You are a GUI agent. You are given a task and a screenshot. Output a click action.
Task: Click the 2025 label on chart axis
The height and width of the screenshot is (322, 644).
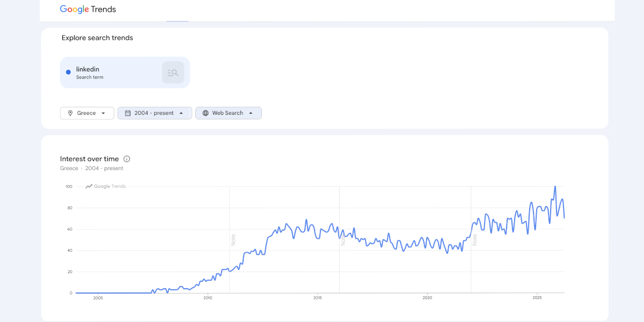click(x=537, y=298)
